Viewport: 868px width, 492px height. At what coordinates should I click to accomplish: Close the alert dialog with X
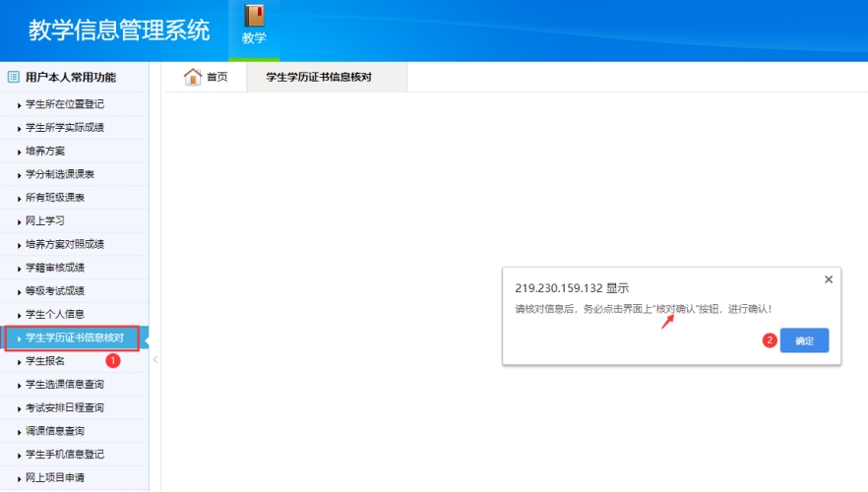pyautogui.click(x=829, y=279)
